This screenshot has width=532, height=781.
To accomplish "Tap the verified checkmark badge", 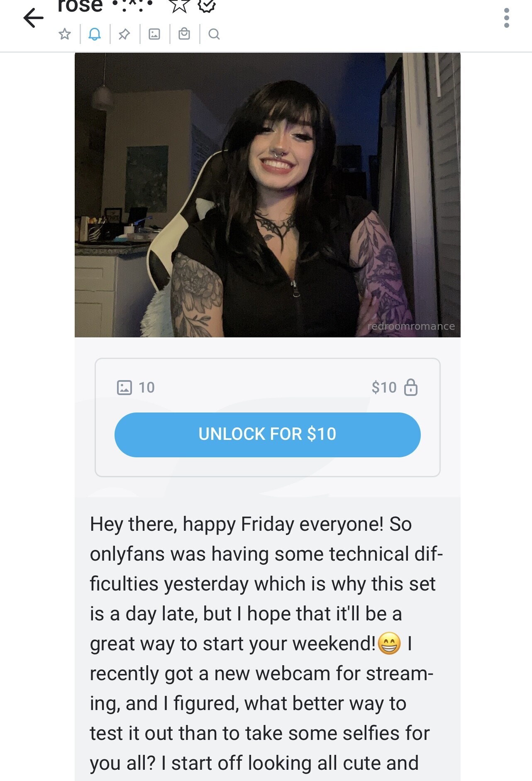I will (207, 5).
